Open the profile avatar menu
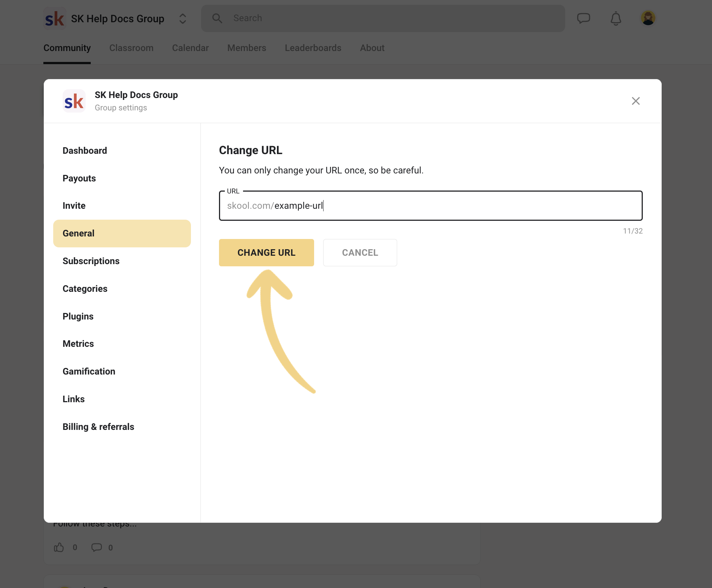712x588 pixels. click(648, 17)
